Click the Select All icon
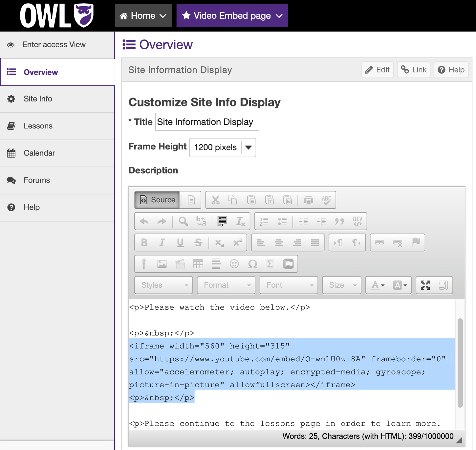Image resolution: width=476 pixels, height=450 pixels. click(x=222, y=221)
